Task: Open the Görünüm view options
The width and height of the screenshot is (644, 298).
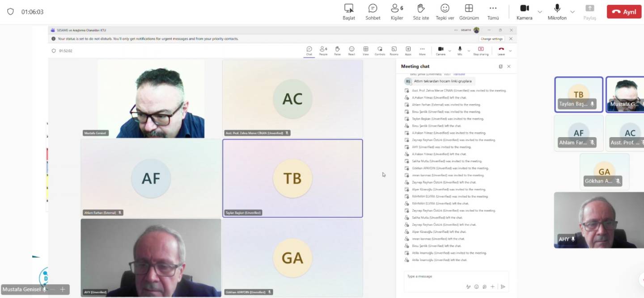Action: pos(469,12)
